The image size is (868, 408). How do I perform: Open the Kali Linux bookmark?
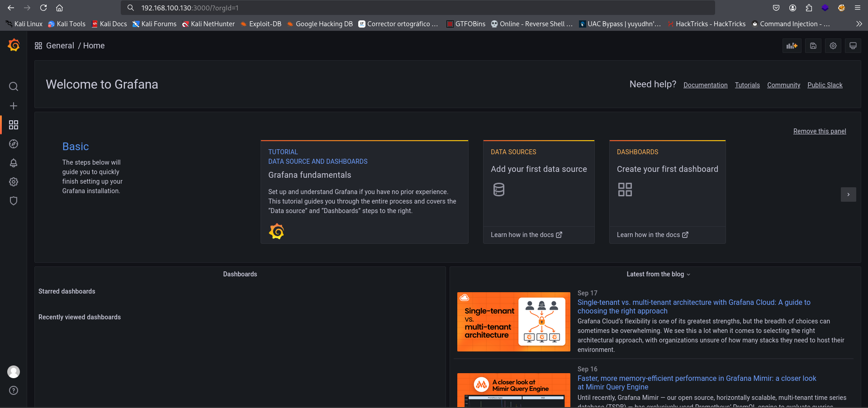tap(24, 24)
